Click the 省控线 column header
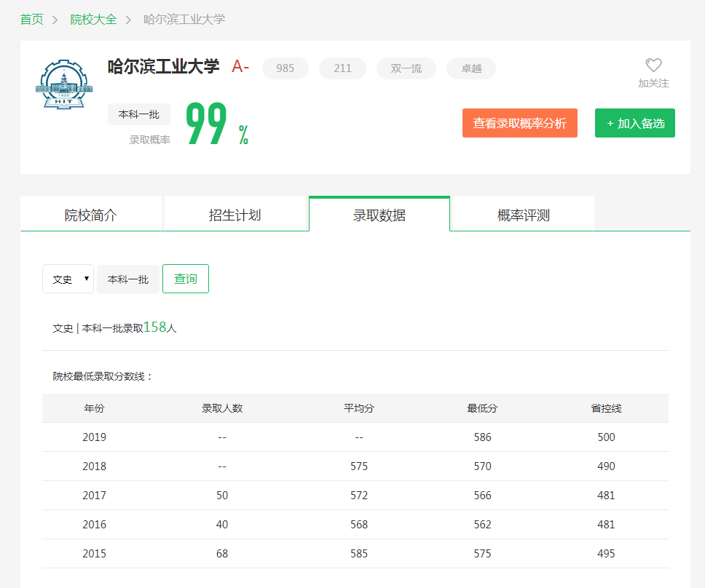This screenshot has height=588, width=705. [606, 408]
